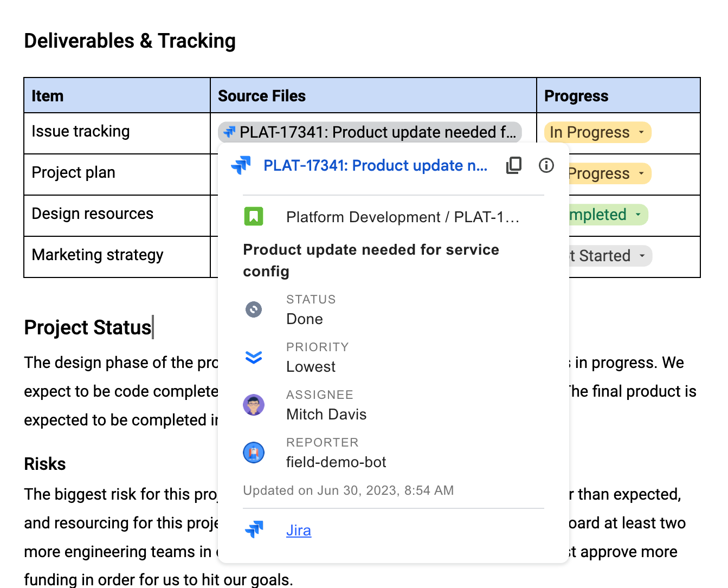Viewport: 728px width, 588px height.
Task: Click Jira logo in card footer
Action: (x=254, y=529)
